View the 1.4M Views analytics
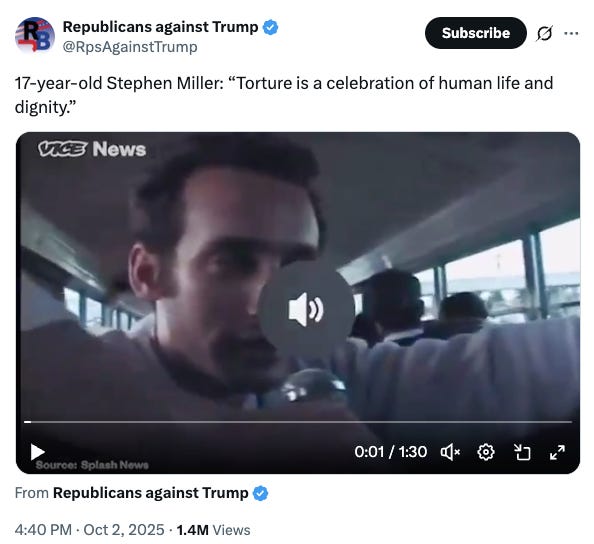The width and height of the screenshot is (594, 544). click(213, 530)
